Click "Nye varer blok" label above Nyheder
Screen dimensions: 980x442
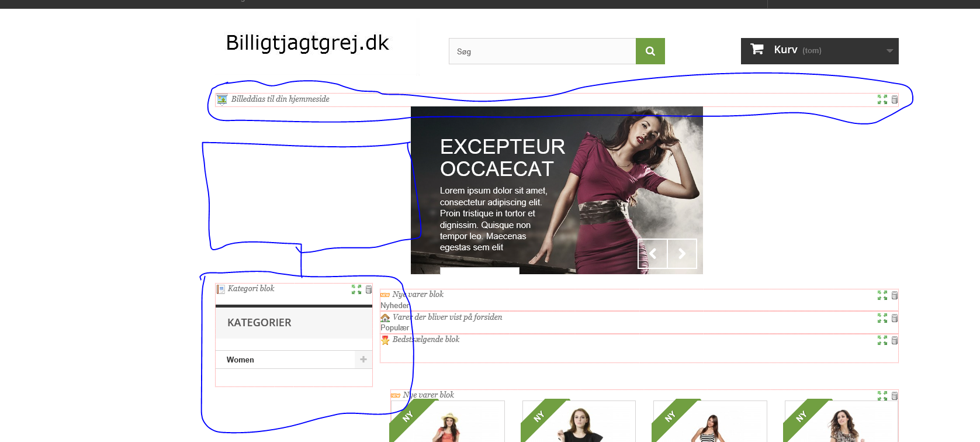pyautogui.click(x=418, y=294)
